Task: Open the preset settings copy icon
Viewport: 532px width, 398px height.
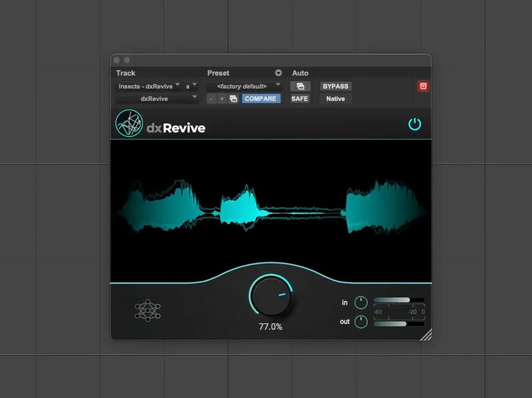Action: pyautogui.click(x=233, y=99)
